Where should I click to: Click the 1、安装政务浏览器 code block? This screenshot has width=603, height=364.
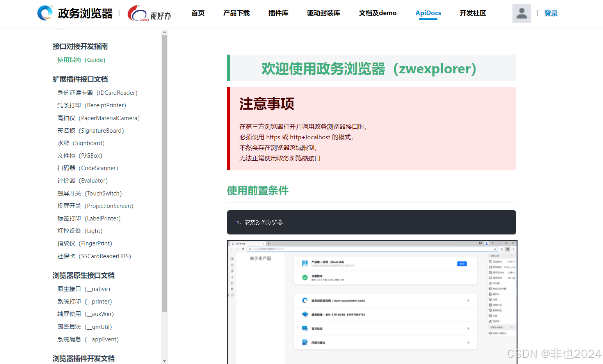click(372, 222)
